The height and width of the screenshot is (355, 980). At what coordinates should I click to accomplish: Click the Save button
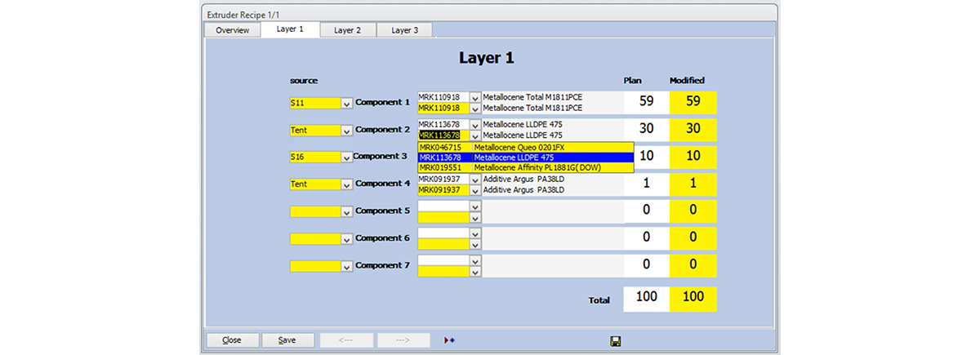(287, 339)
